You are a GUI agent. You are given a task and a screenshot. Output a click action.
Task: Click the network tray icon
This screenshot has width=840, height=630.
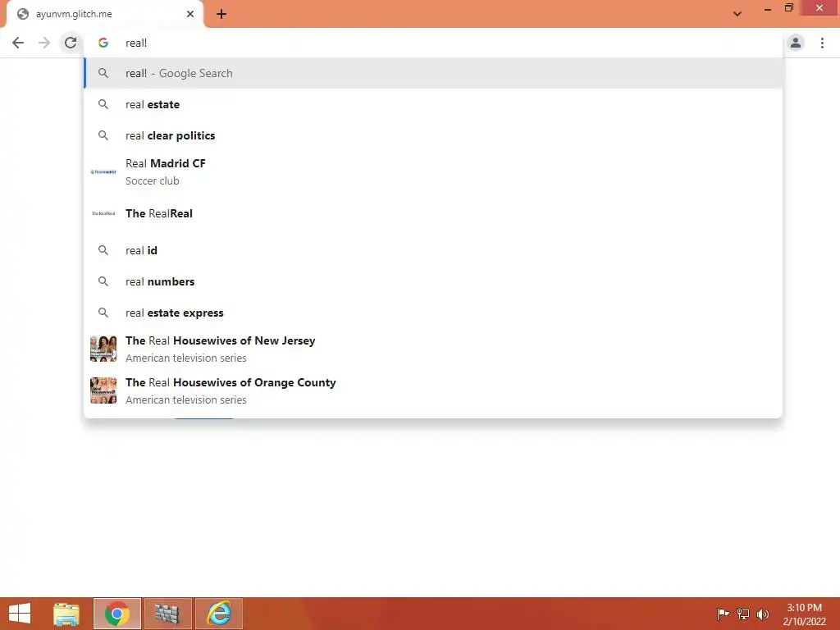coord(743,614)
